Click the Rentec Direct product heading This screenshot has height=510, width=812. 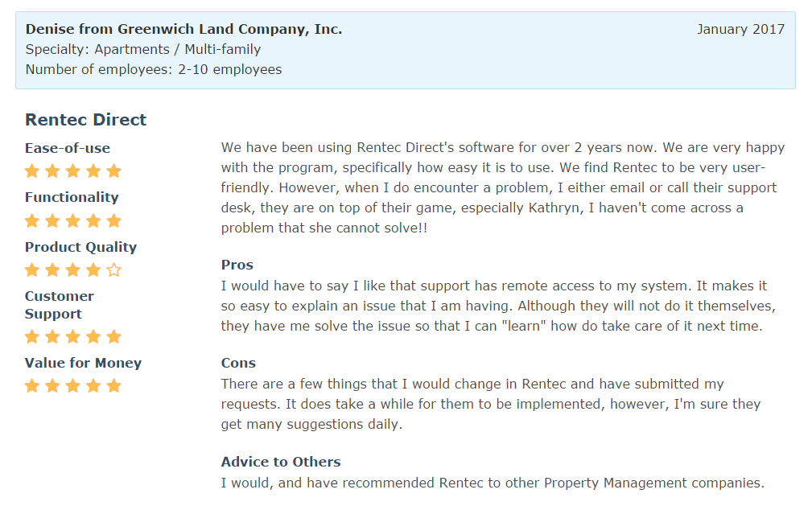[x=86, y=120]
